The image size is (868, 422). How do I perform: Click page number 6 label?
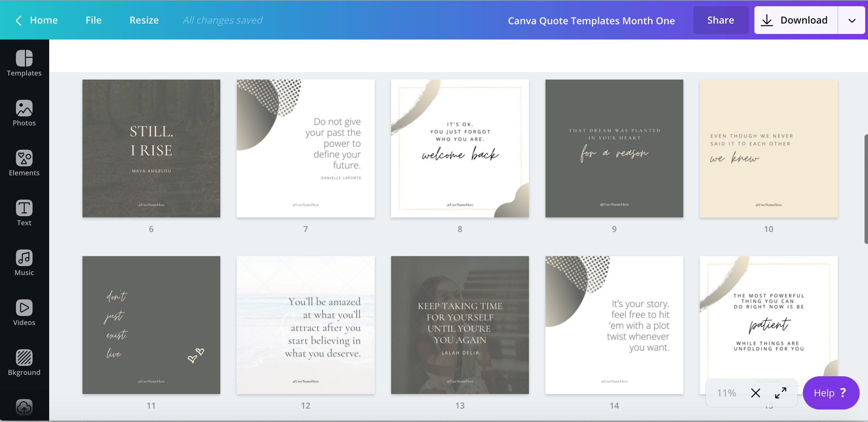tap(151, 229)
